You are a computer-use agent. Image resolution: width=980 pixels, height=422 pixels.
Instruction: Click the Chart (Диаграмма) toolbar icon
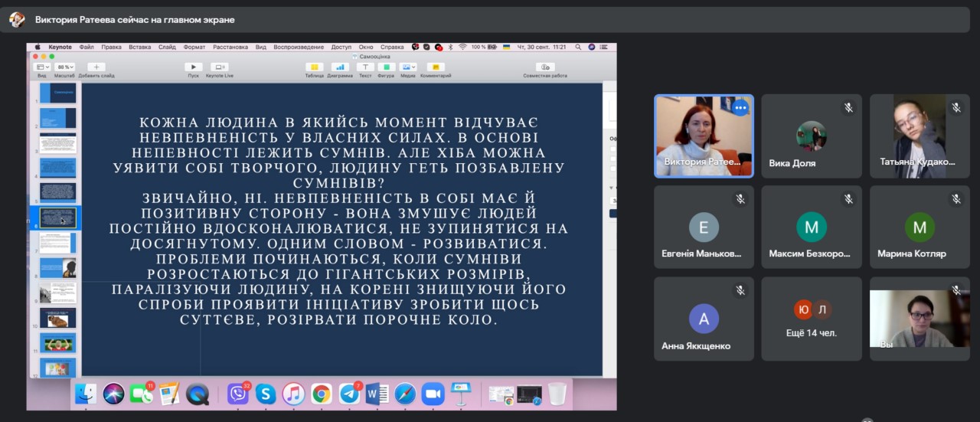coord(340,67)
